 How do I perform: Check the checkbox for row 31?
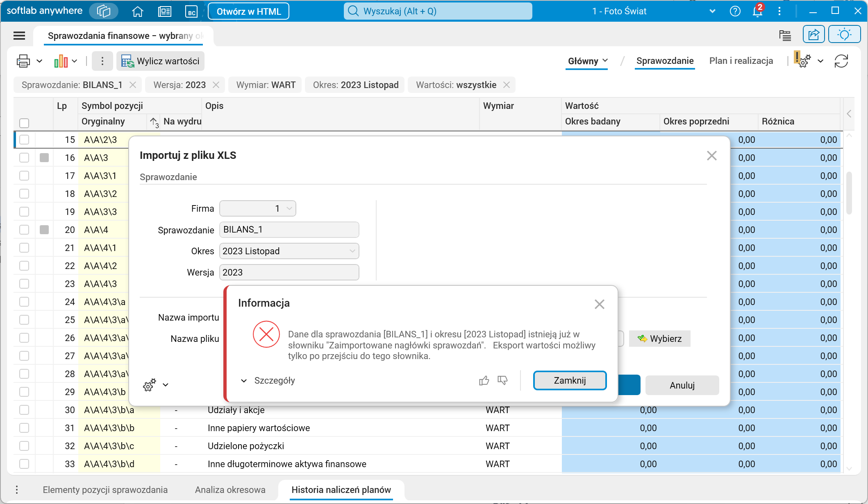24,428
